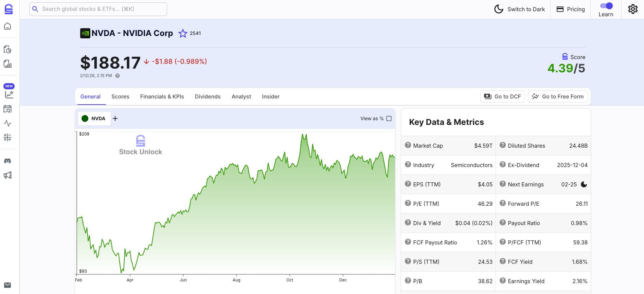Click the moon icon next to Next Earnings date
The width and height of the screenshot is (644, 294).
pyautogui.click(x=584, y=184)
